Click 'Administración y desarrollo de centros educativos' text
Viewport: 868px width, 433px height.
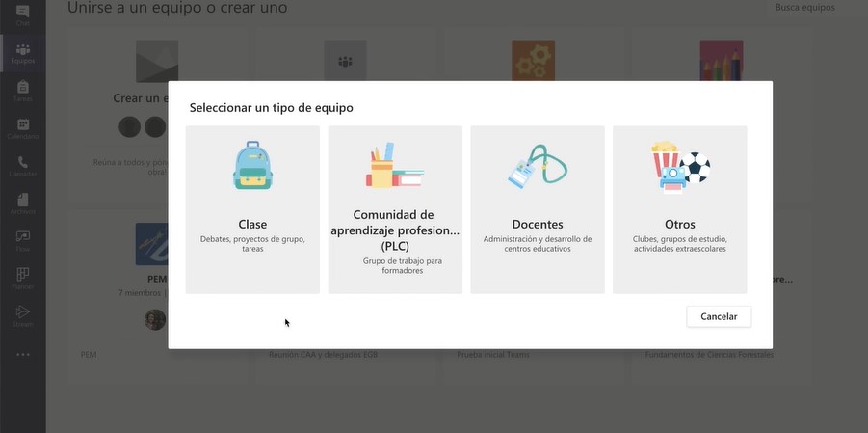click(x=538, y=245)
